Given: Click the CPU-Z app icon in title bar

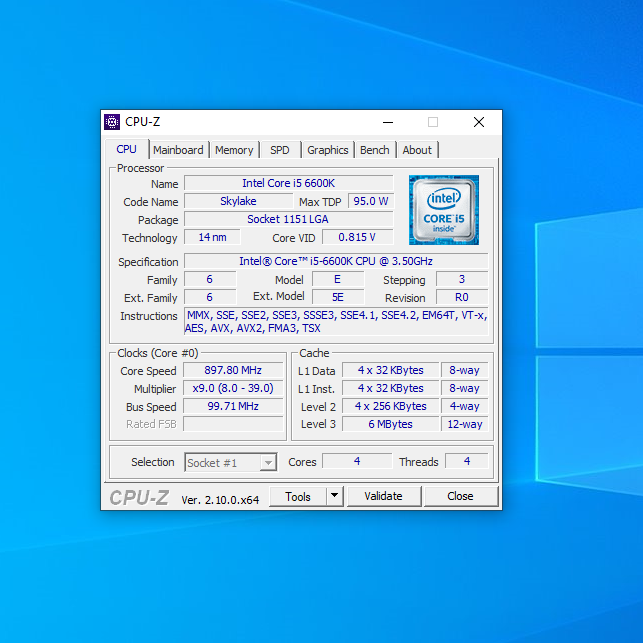Looking at the screenshot, I should (x=112, y=122).
